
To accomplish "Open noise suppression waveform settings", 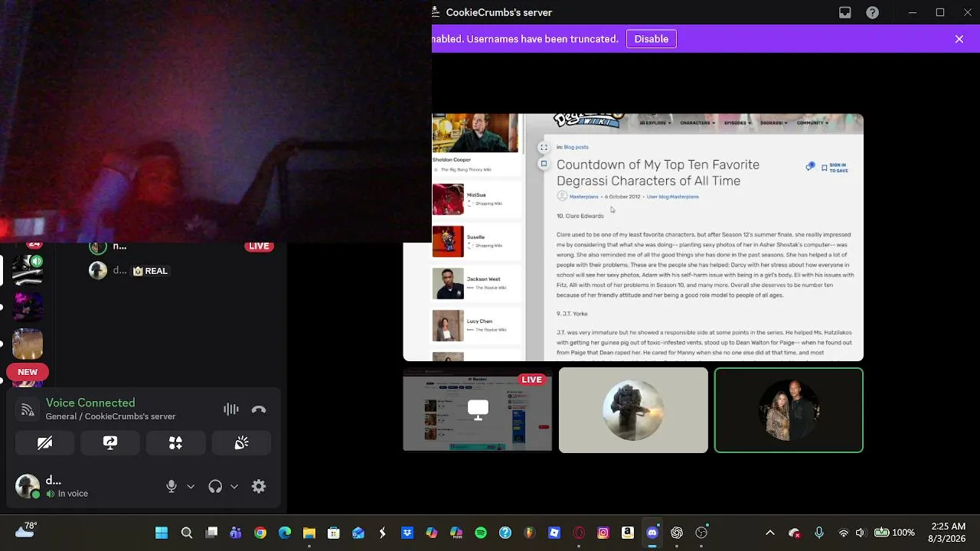I will tap(231, 409).
